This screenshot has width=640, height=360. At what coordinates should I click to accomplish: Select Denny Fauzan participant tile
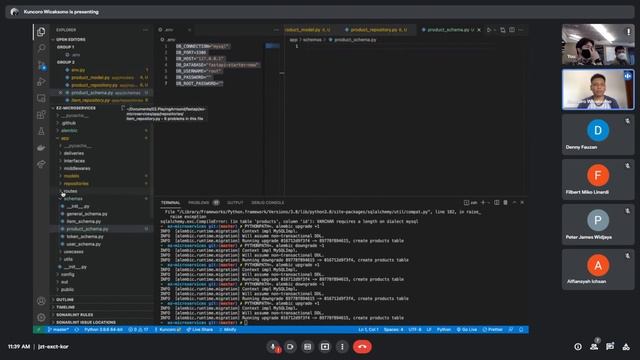coord(598,134)
